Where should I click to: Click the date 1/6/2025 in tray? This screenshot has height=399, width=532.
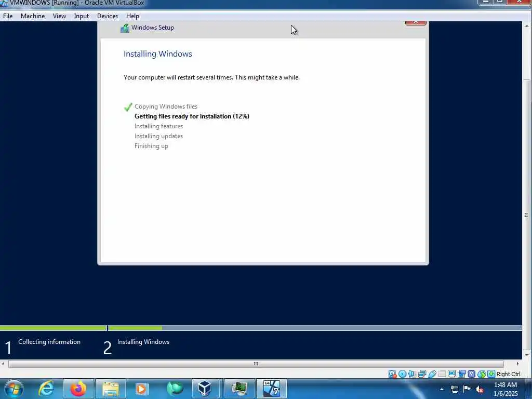point(506,394)
